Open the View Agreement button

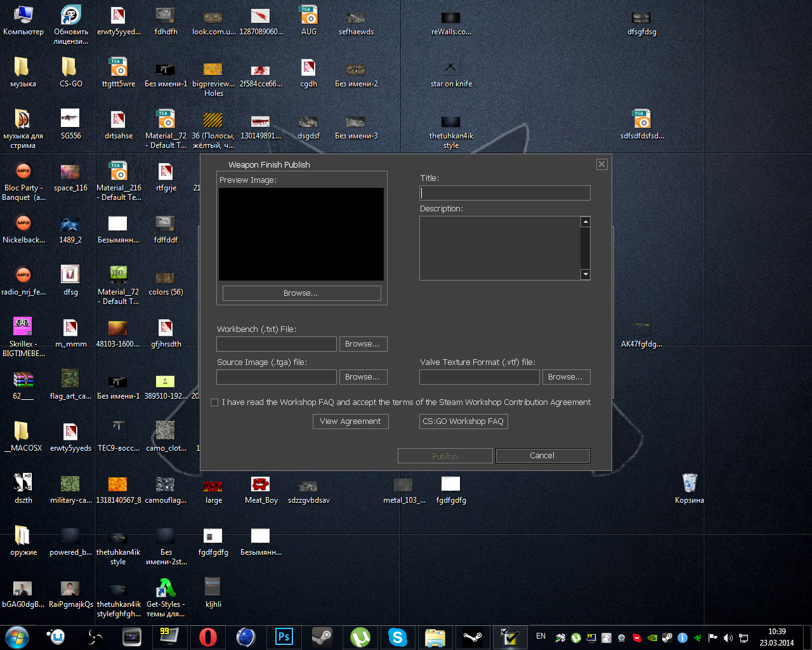[350, 421]
